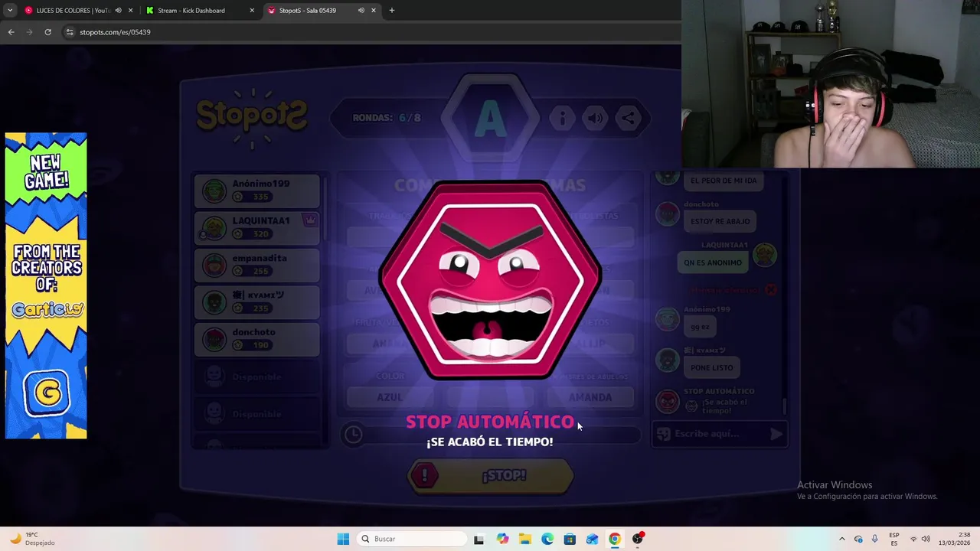The width and height of the screenshot is (980, 551).
Task: Open the tab search dropdown arrow
Action: (10, 11)
